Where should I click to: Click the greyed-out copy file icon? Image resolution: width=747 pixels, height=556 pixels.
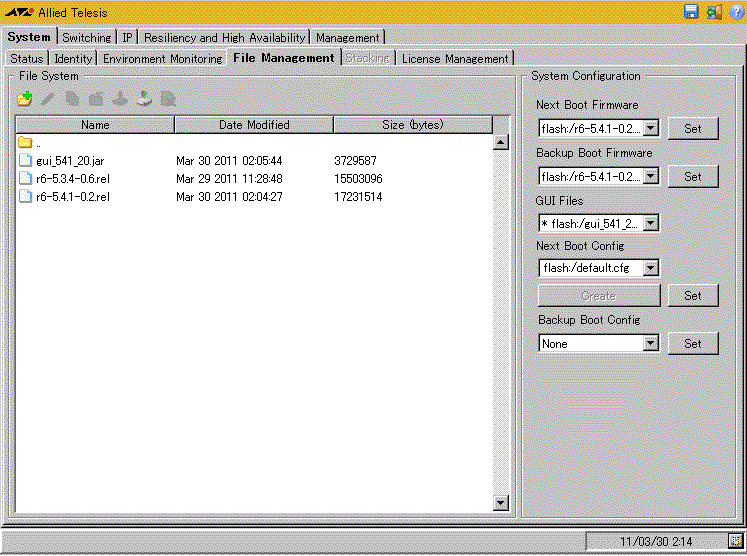(x=72, y=99)
